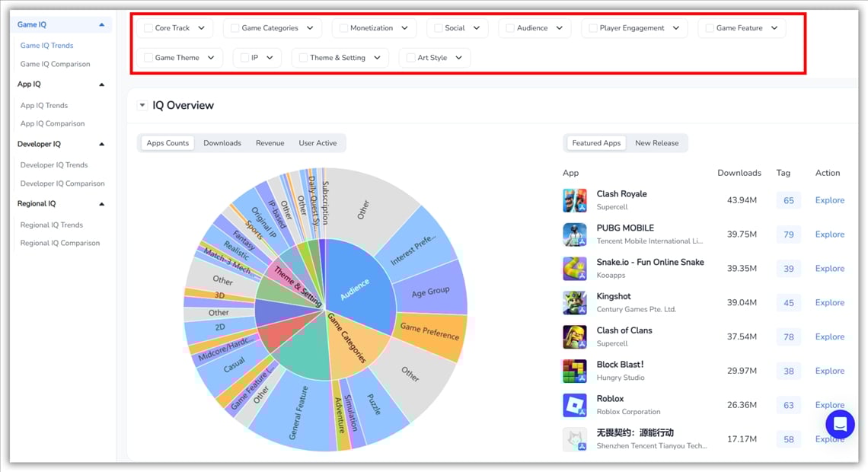Tick the Core Track filter checkbox
This screenshot has height=472, width=868.
point(147,28)
